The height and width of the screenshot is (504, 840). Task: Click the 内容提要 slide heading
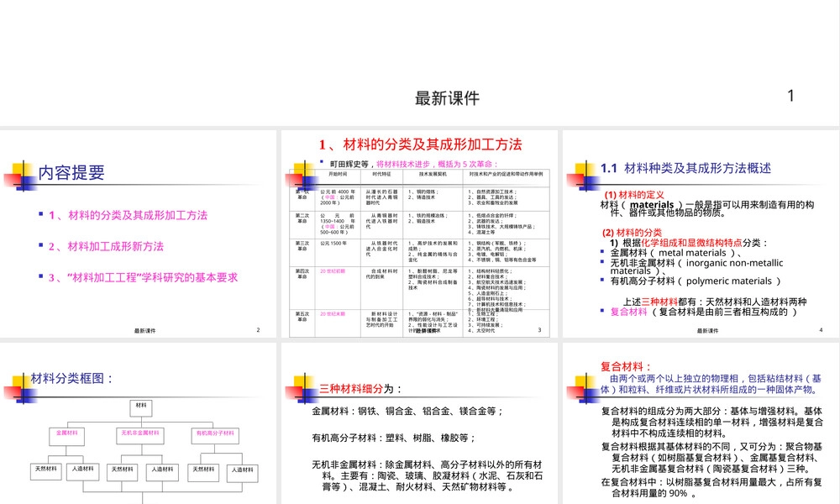tap(71, 172)
